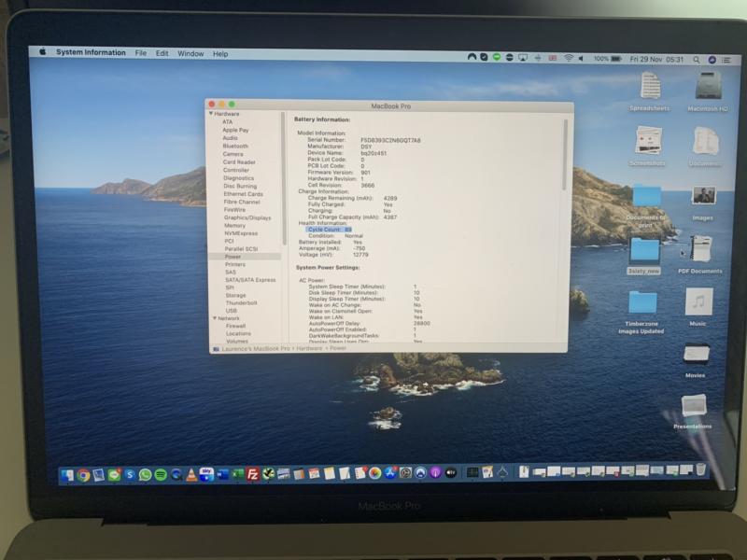The image size is (747, 560).
Task: Open Podcasts from the Dock
Action: point(435,473)
